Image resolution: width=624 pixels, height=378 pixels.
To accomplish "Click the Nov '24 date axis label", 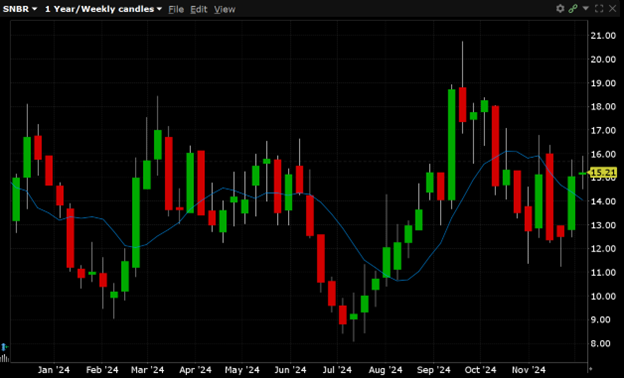I will [x=528, y=370].
